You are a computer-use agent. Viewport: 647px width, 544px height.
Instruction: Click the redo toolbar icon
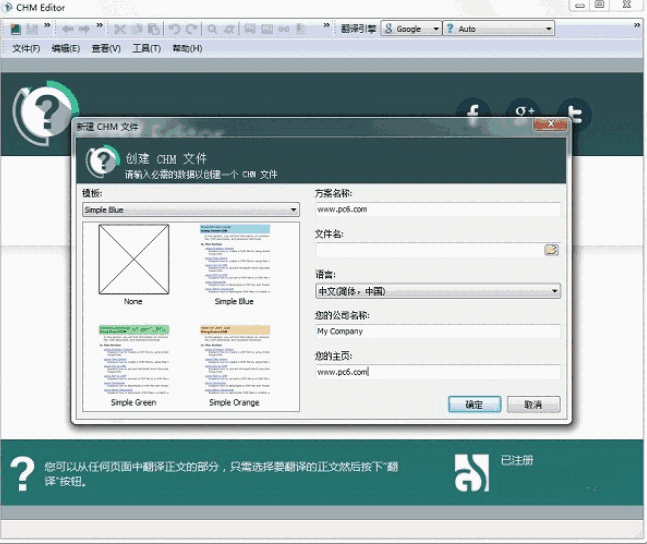[x=191, y=29]
